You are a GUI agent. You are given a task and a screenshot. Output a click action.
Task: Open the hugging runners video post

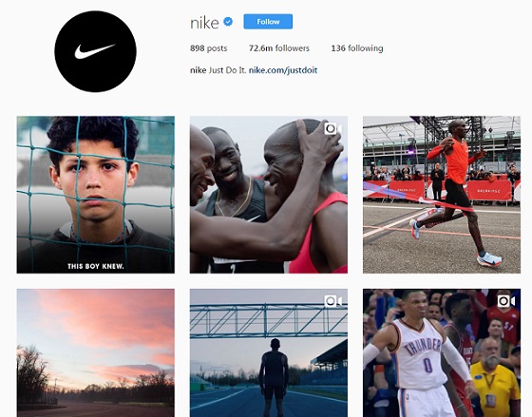268,195
